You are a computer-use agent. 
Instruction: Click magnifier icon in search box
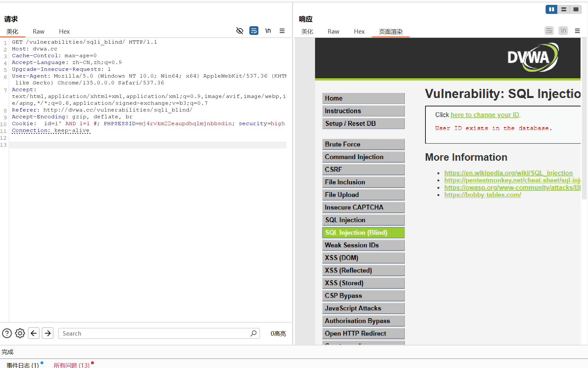click(x=254, y=333)
